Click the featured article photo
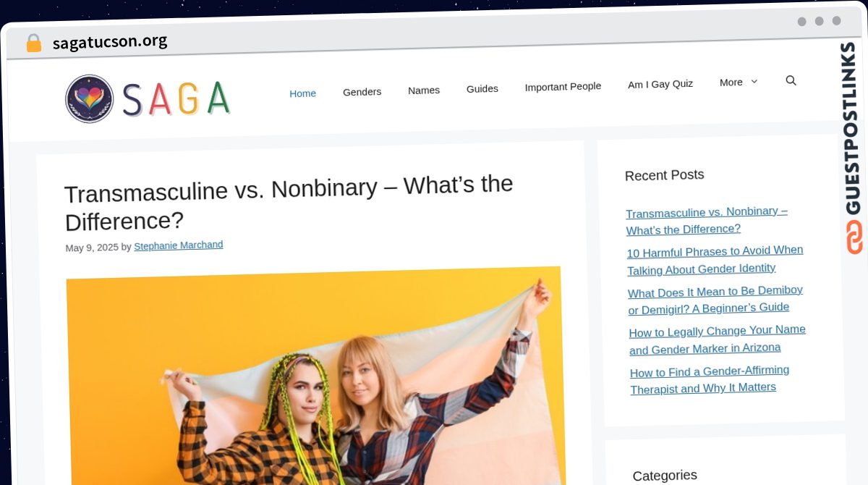Image resolution: width=868 pixels, height=485 pixels. pyautogui.click(x=314, y=376)
